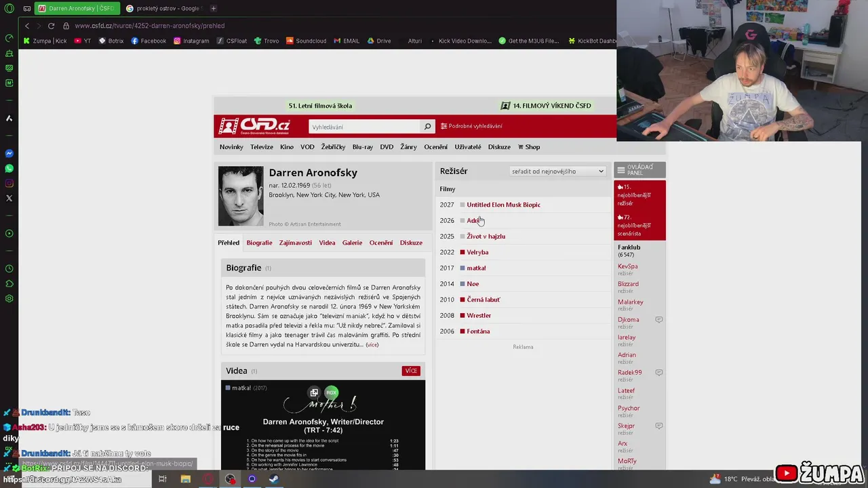Open the sidebar player icon
The image size is (868, 488).
(x=9, y=233)
